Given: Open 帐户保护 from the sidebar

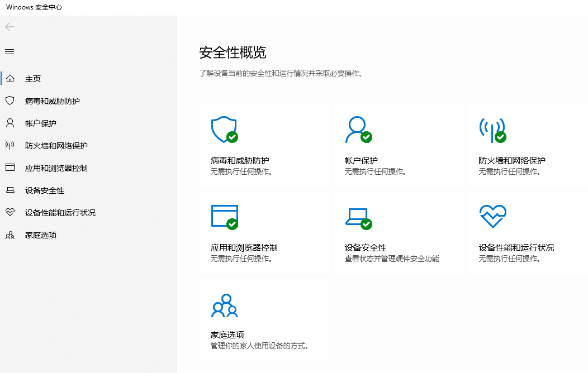Looking at the screenshot, I should (40, 123).
